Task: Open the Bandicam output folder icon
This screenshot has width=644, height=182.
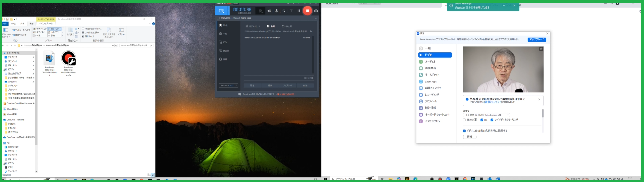Action: point(311,31)
